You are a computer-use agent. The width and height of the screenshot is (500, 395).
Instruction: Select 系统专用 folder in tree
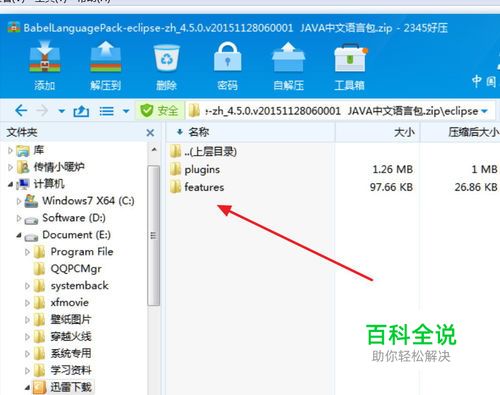point(71,353)
